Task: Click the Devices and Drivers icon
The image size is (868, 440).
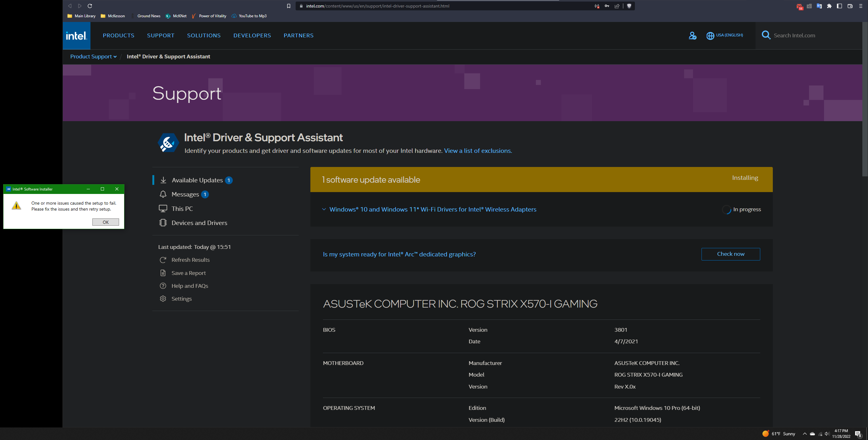Action: [163, 223]
